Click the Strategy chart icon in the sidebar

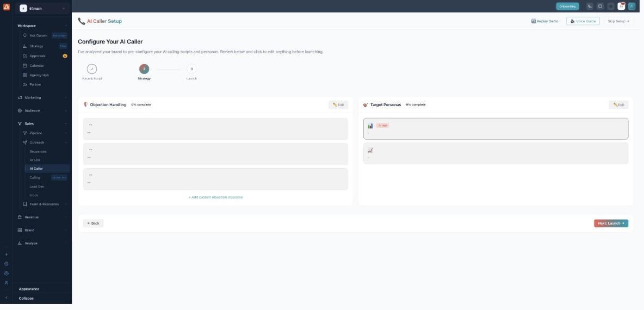[x=25, y=46]
